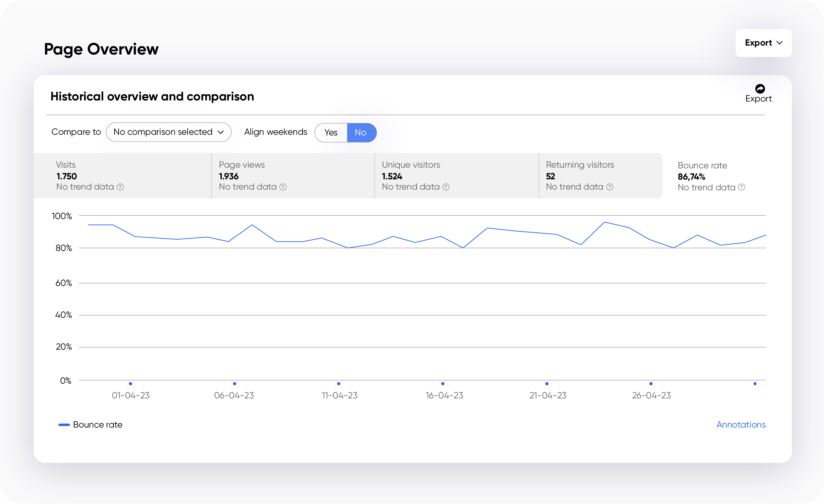
Task: Keep align weekends disabled by clicking No
Action: pos(361,133)
